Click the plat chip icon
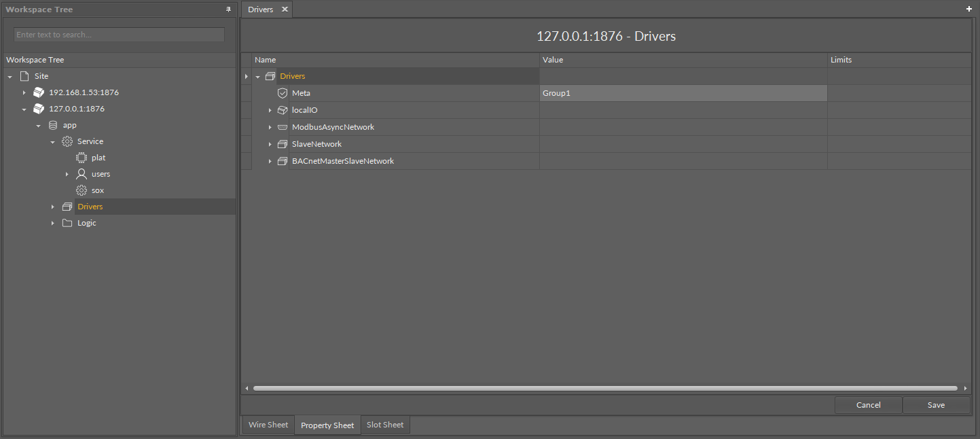The image size is (980, 439). tap(81, 158)
